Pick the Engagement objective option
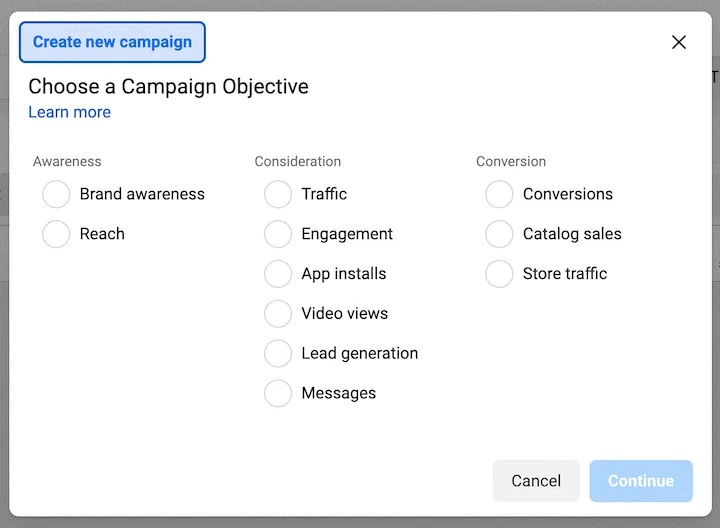 point(278,234)
